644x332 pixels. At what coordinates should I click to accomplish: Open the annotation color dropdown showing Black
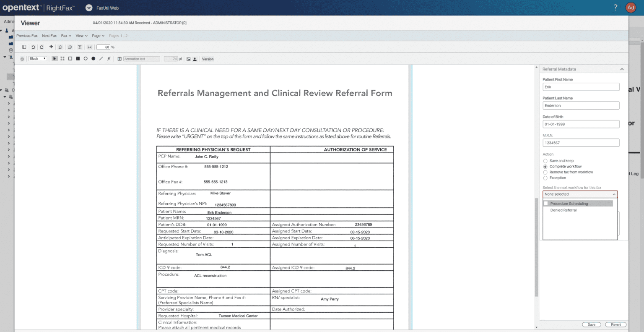(37, 58)
